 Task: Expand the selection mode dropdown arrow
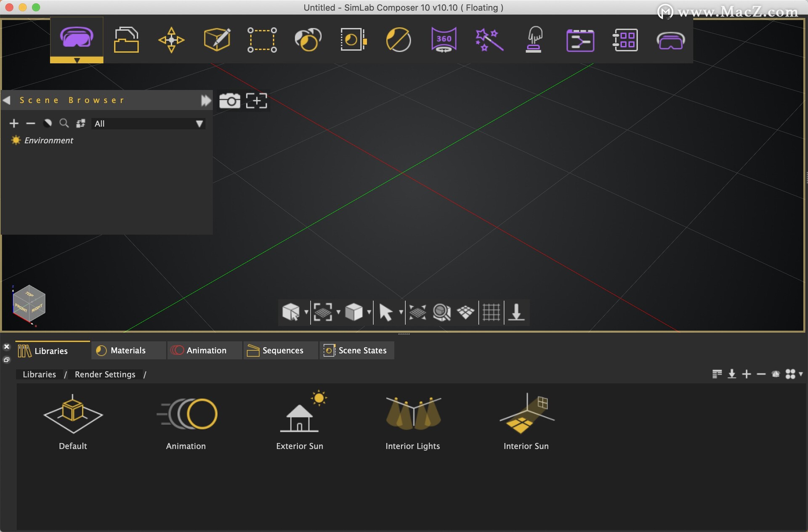pos(306,312)
